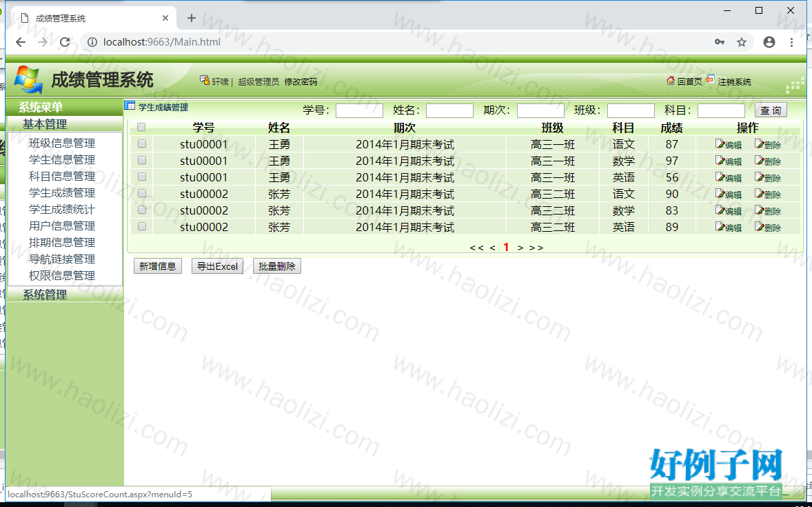Image resolution: width=812 pixels, height=507 pixels.
Task: Open 科目信息管理 in sidebar
Action: coord(62,177)
